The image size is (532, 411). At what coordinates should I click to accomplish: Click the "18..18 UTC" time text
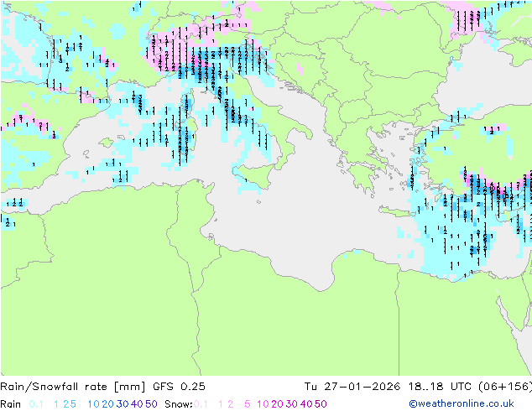tap(440, 387)
